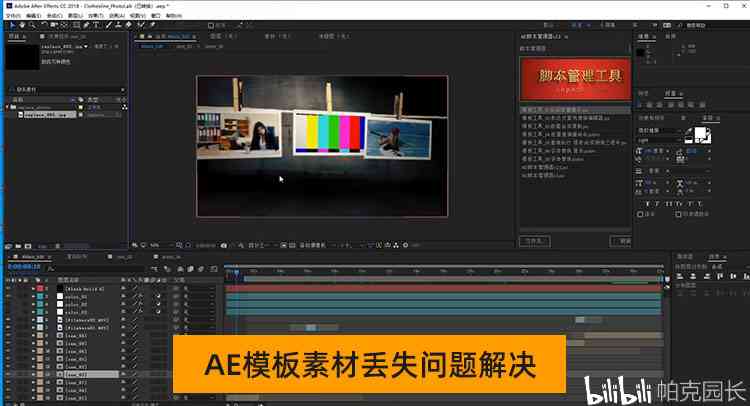Viewport: 750px width, 406px height.
Task: Toggle the switch checkmark on color_02 layer
Action: click(158, 304)
